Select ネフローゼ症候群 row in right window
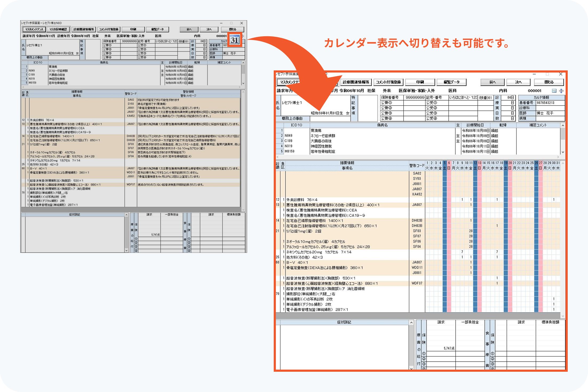588x392 pixels. [418, 136]
